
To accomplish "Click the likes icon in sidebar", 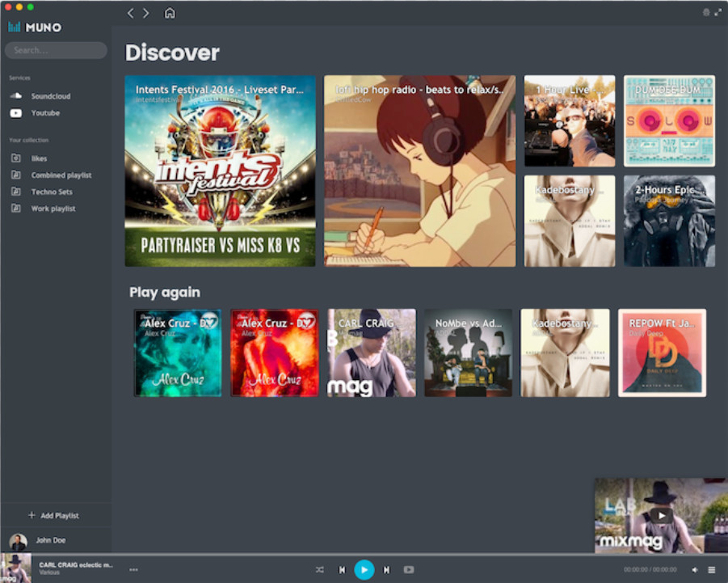I will [16, 158].
